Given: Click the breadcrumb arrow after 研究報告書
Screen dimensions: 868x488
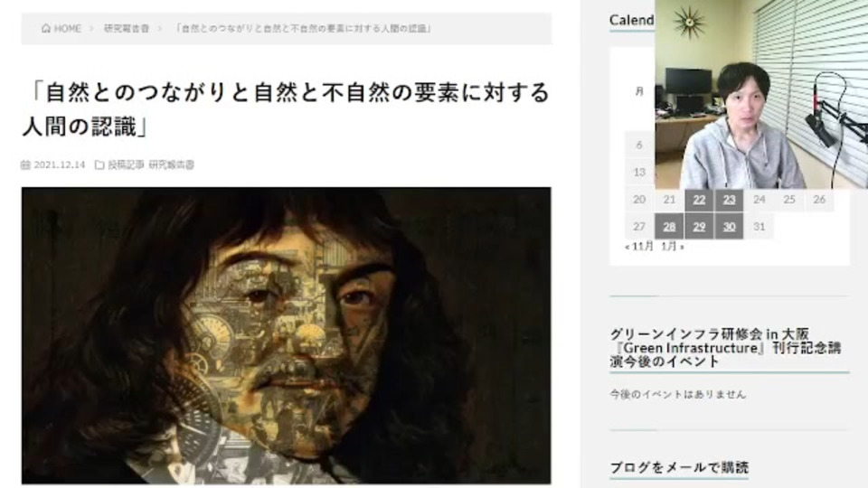Looking at the screenshot, I should pyautogui.click(x=160, y=28).
